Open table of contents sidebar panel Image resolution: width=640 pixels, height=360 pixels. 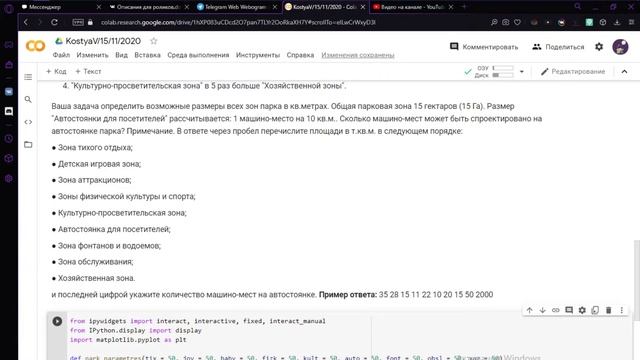(x=28, y=77)
